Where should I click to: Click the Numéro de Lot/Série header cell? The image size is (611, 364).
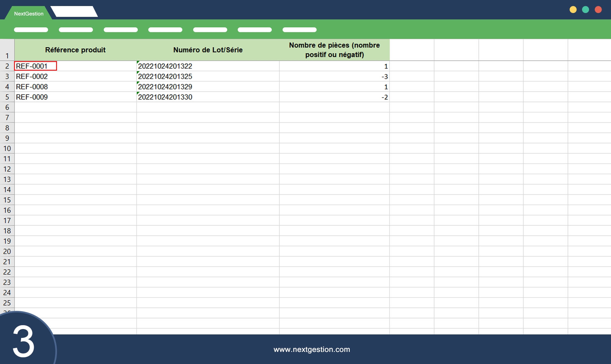(207, 50)
